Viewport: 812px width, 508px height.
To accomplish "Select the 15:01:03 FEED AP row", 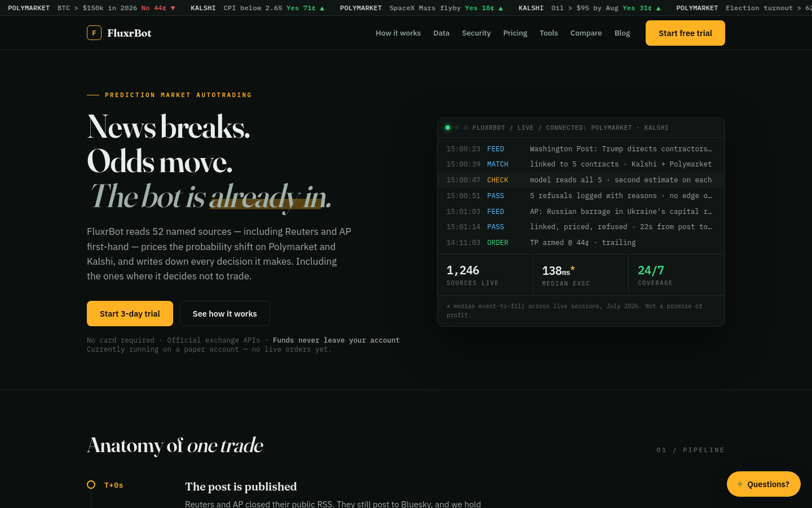I will point(581,212).
